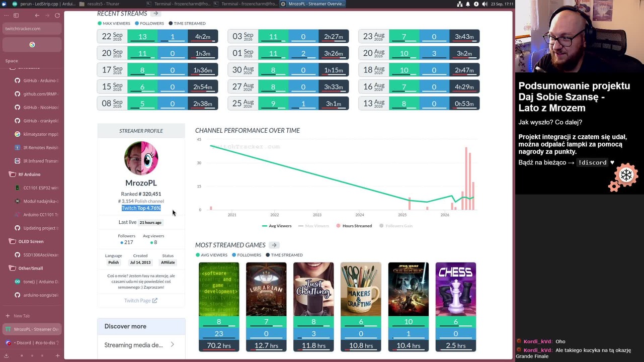Viewport: 644px width, 362px height.
Task: Toggle Max Viewers chart legend
Action: (x=313, y=226)
